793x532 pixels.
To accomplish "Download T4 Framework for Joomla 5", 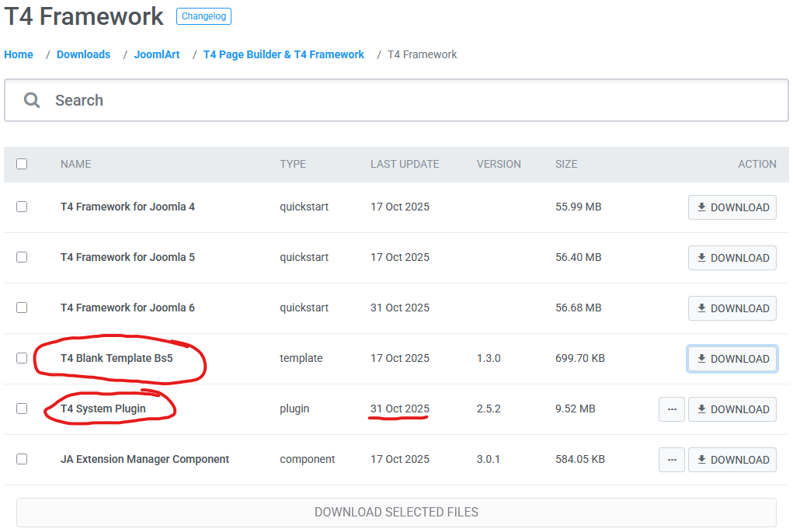I will coord(732,258).
